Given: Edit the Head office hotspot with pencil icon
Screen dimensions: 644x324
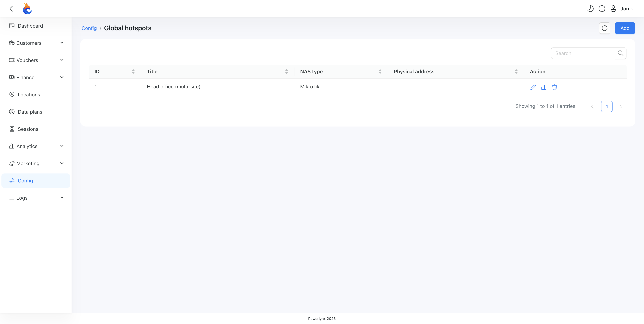Looking at the screenshot, I should click(x=533, y=87).
